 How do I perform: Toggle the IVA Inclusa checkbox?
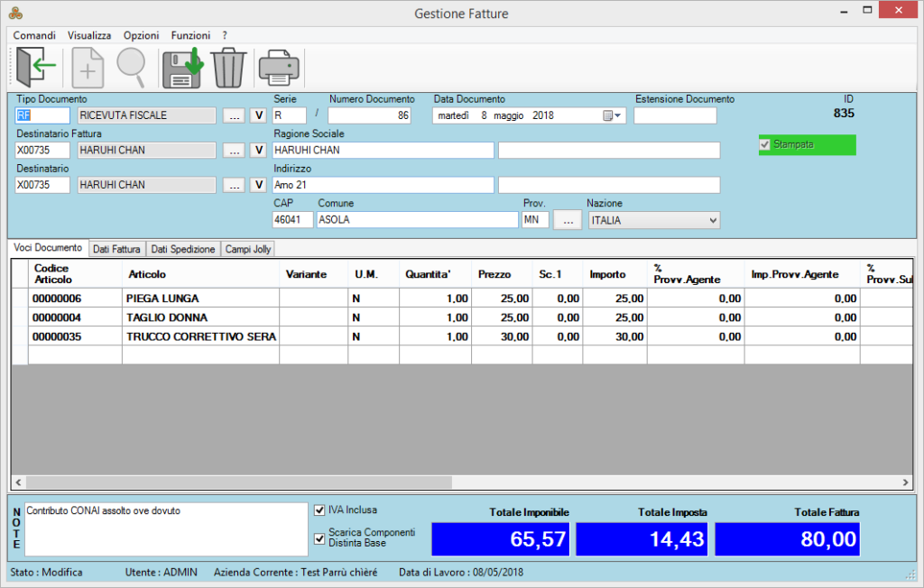319,510
